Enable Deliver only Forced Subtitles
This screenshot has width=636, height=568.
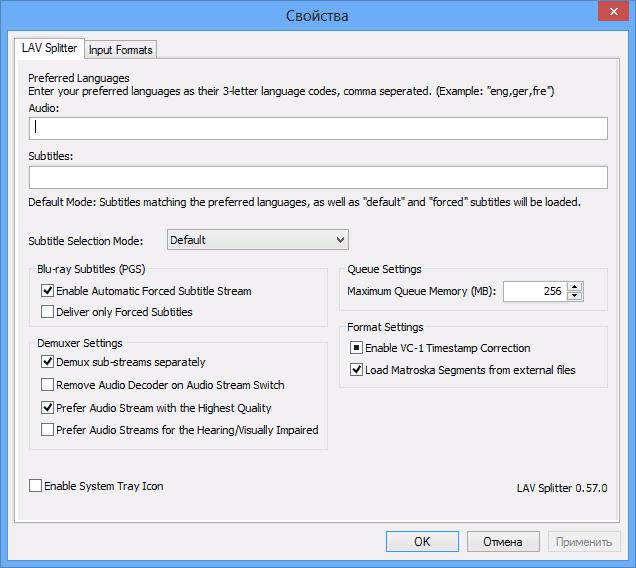[x=47, y=312]
